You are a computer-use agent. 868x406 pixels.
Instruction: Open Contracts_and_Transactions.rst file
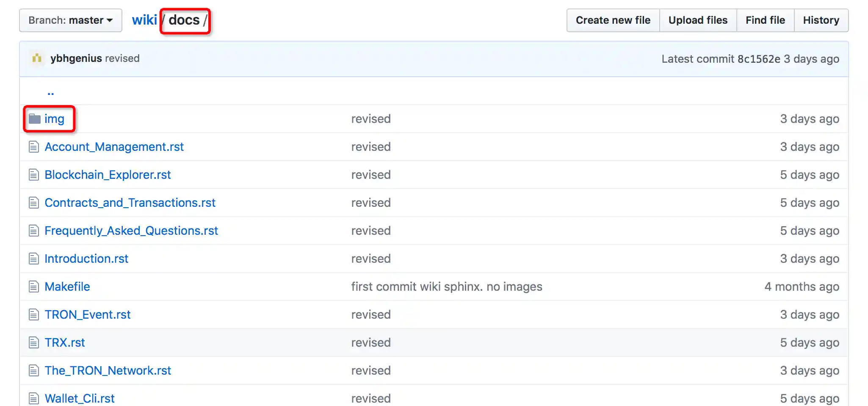[x=130, y=203]
